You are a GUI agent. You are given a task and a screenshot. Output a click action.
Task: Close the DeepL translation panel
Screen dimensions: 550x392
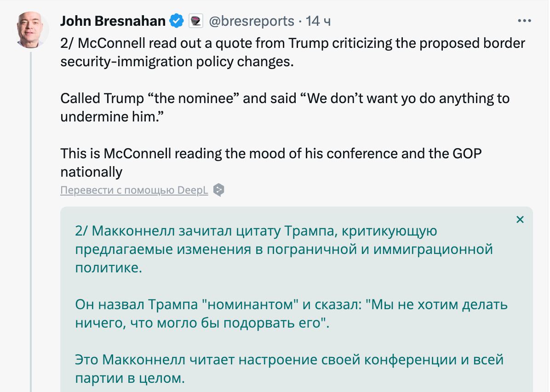point(520,219)
